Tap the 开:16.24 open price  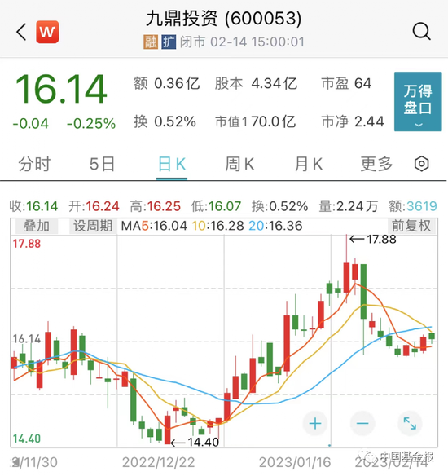tap(94, 206)
